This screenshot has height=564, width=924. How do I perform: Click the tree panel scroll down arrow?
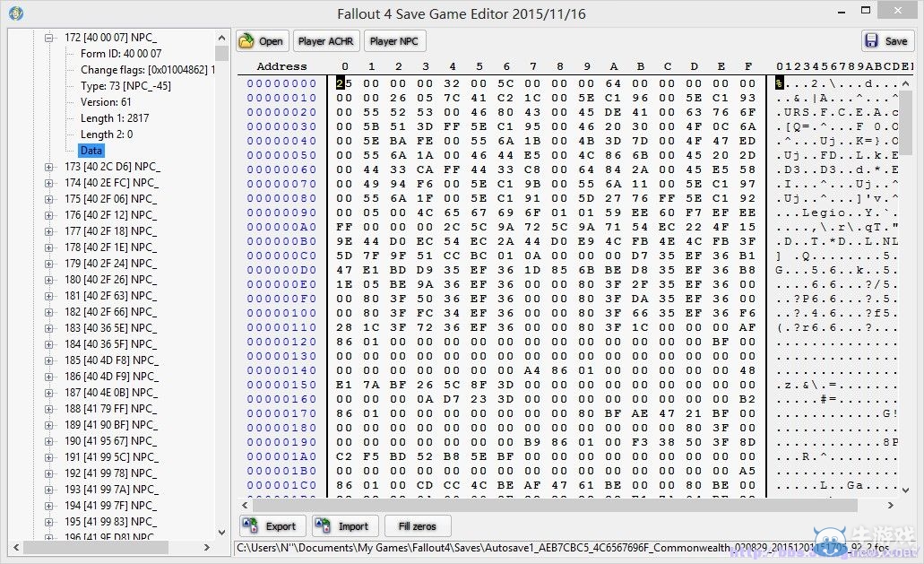(x=221, y=533)
